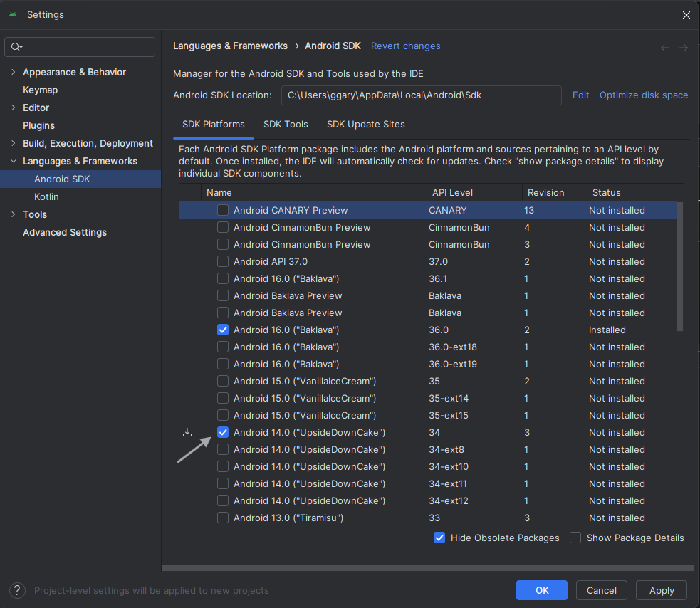Select the 'Android Baklava Preview' first row

click(x=428, y=295)
